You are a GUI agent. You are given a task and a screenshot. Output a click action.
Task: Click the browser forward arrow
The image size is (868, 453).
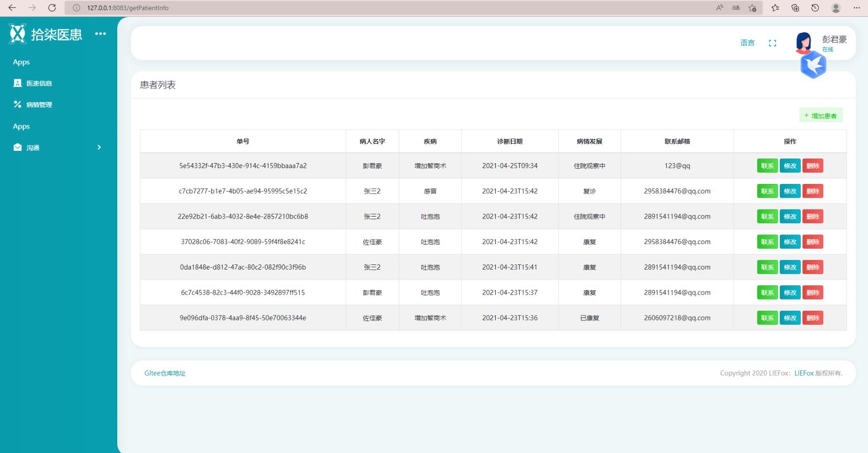(32, 8)
